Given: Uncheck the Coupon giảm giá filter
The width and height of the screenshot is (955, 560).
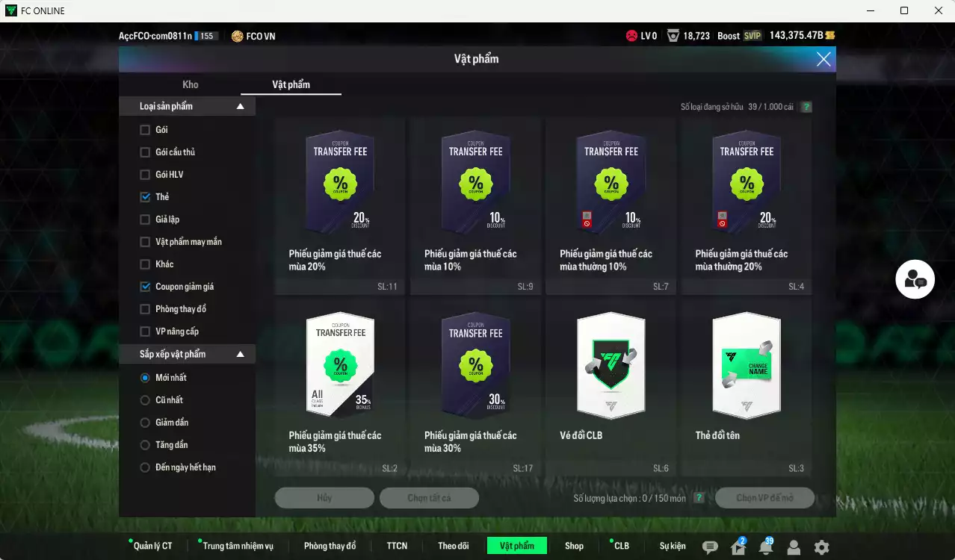Looking at the screenshot, I should (x=145, y=287).
